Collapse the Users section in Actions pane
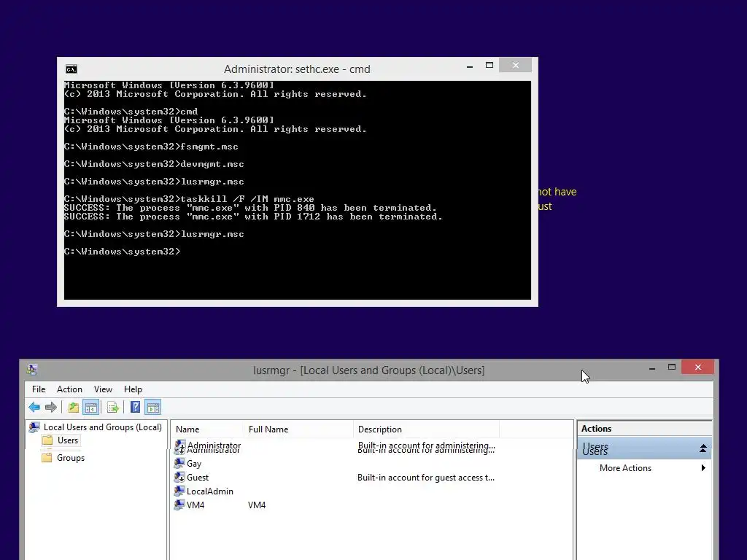The image size is (747, 560). tap(703, 448)
